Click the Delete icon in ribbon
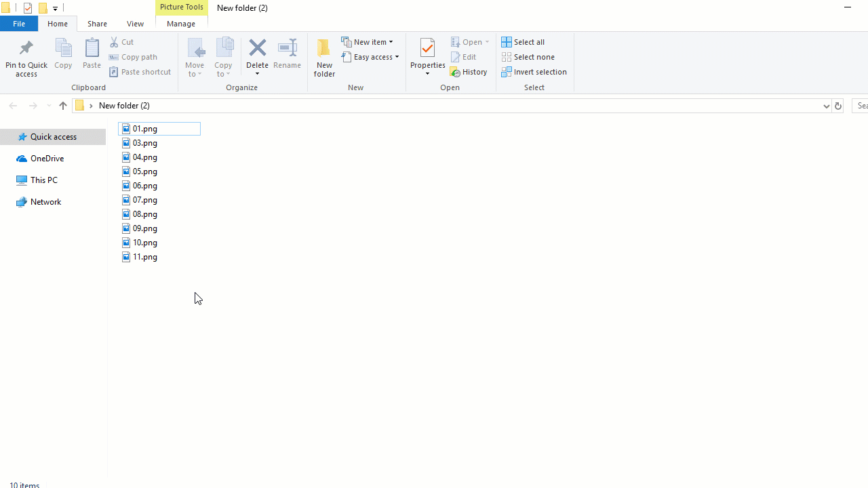This screenshot has height=488, width=868. [x=257, y=49]
